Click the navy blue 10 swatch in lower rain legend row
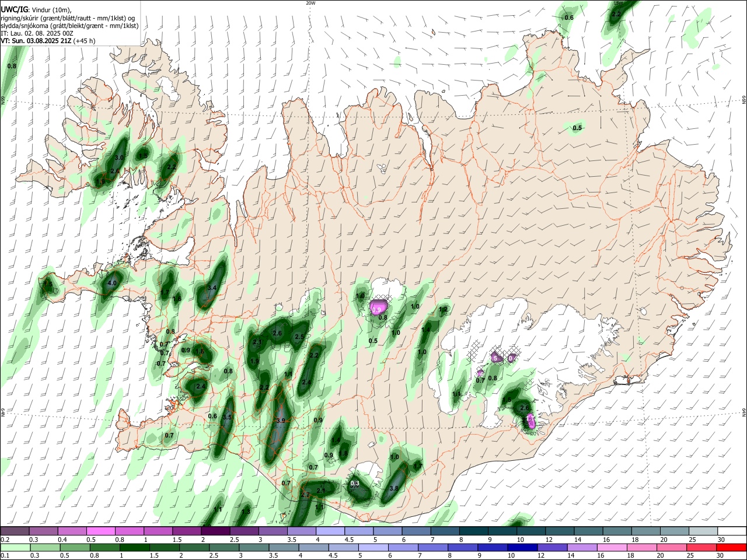Viewport: 747px width, 560px height. [522, 547]
